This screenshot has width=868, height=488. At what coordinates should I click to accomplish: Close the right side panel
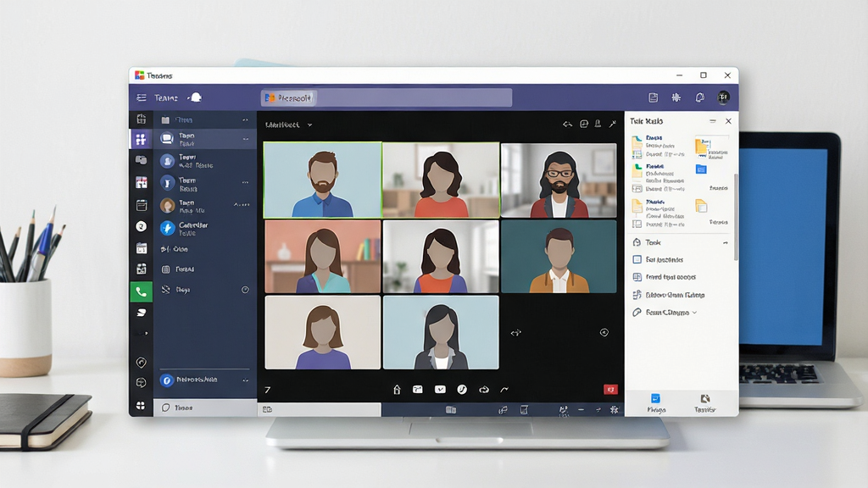pyautogui.click(x=728, y=121)
